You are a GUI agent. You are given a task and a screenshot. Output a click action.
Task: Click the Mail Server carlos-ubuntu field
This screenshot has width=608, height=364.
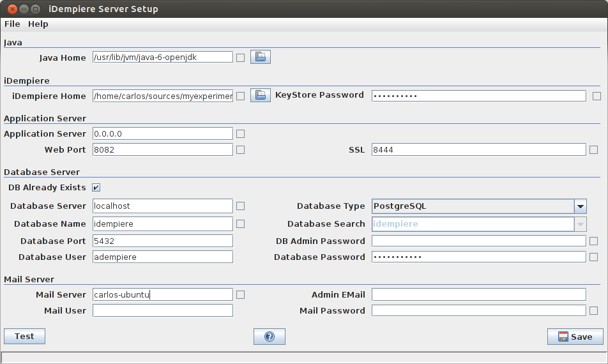[163, 294]
